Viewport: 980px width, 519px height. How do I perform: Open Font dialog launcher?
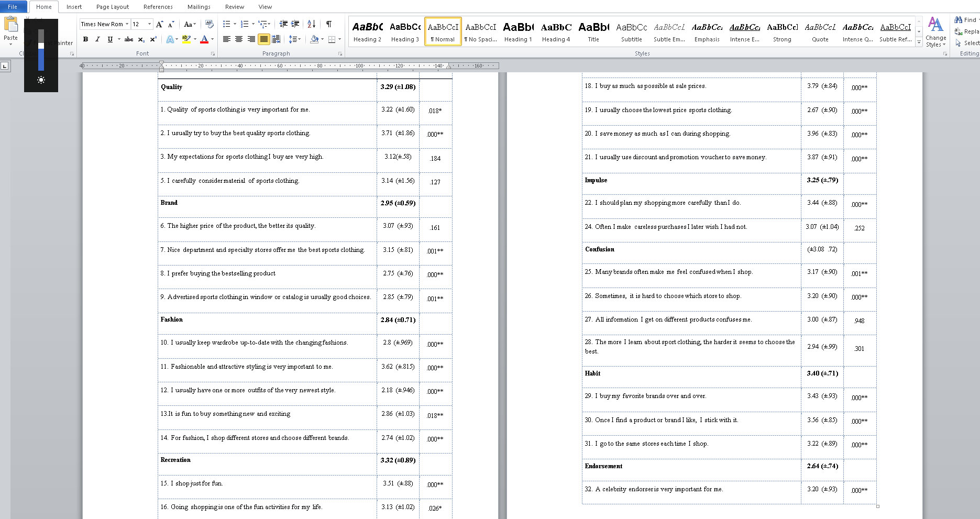(213, 53)
